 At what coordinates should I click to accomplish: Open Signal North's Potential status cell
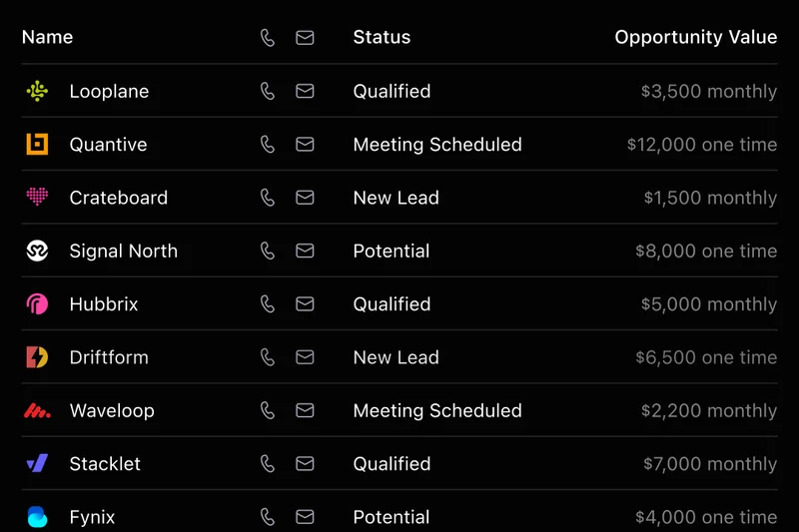pos(392,251)
